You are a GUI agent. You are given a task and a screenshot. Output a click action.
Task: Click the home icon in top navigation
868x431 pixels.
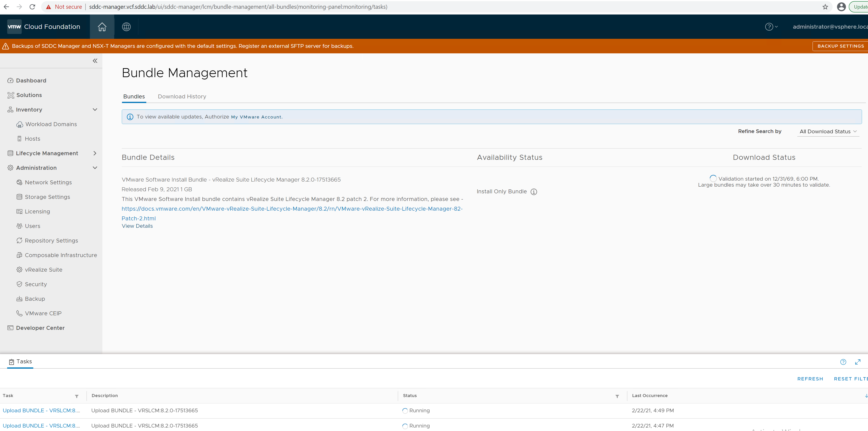coord(102,27)
